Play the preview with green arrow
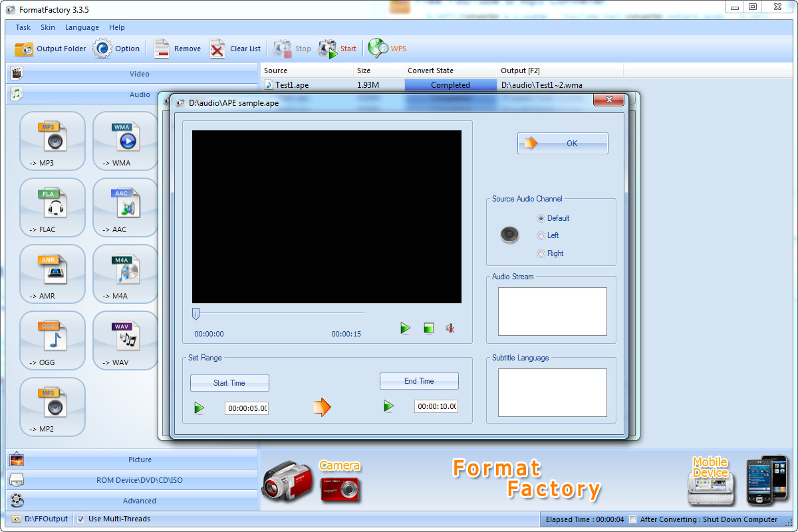Viewport: 798px width, 532px height. point(405,328)
